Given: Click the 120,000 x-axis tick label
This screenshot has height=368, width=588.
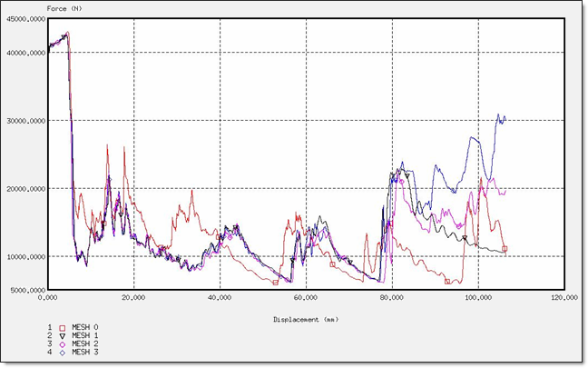Looking at the screenshot, I should coord(563,297).
